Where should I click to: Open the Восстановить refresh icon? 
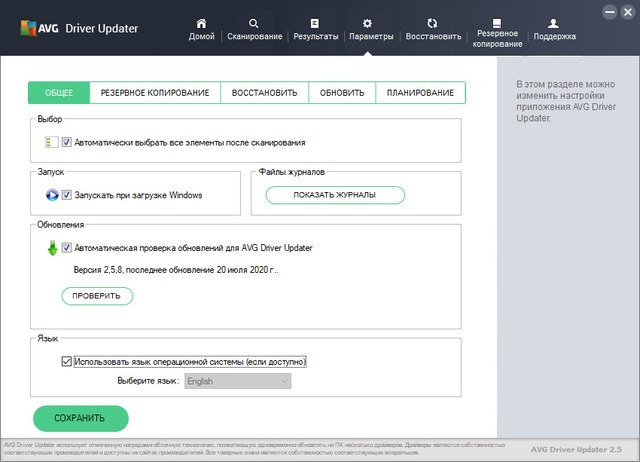tap(432, 22)
